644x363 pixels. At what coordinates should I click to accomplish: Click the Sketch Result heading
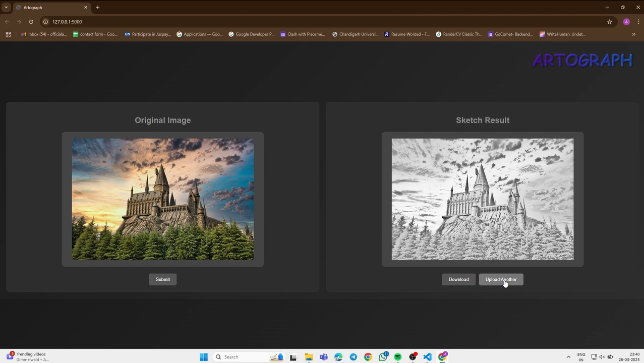tap(483, 120)
